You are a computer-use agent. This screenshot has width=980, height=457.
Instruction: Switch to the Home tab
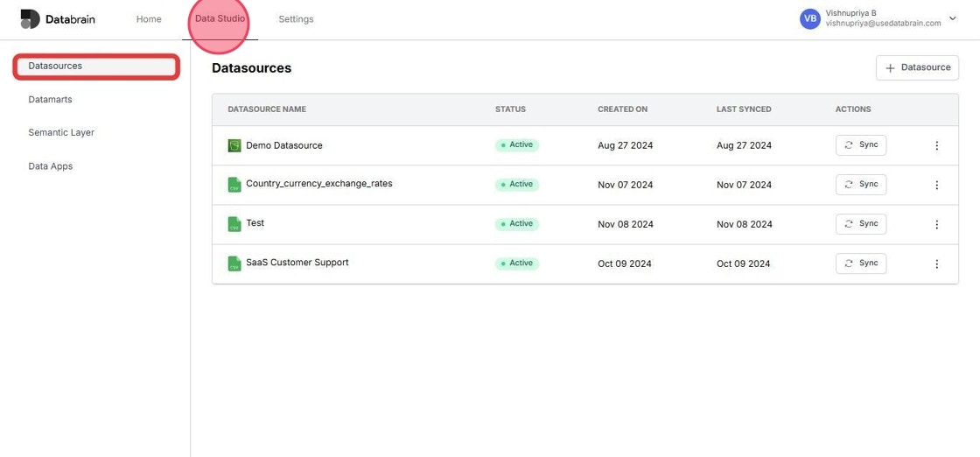[x=149, y=19]
